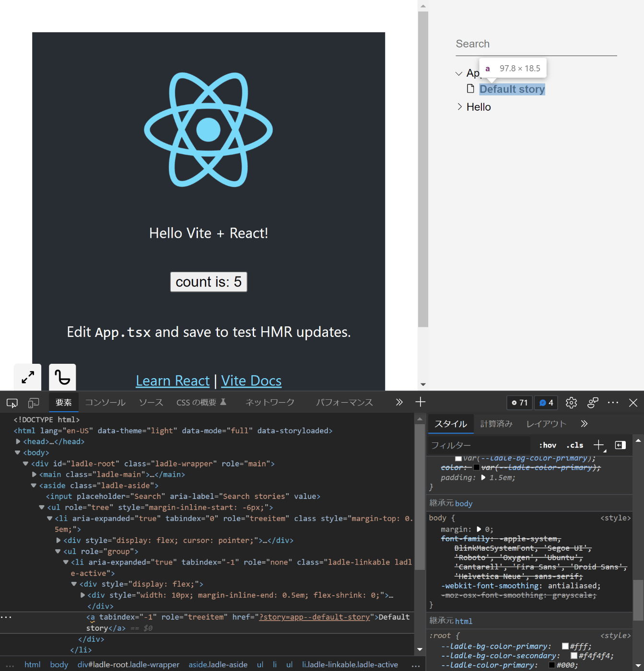Open the ネットワーク tab
The width and height of the screenshot is (644, 671).
coord(270,403)
